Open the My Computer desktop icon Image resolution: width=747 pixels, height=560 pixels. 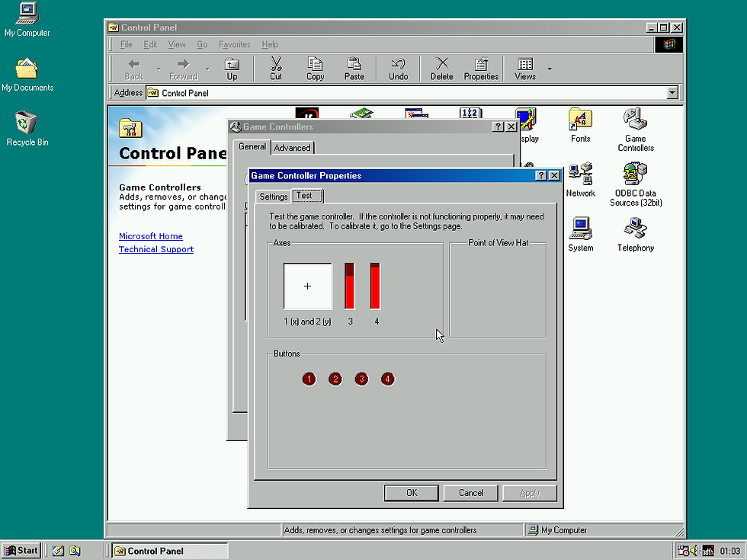click(x=27, y=20)
